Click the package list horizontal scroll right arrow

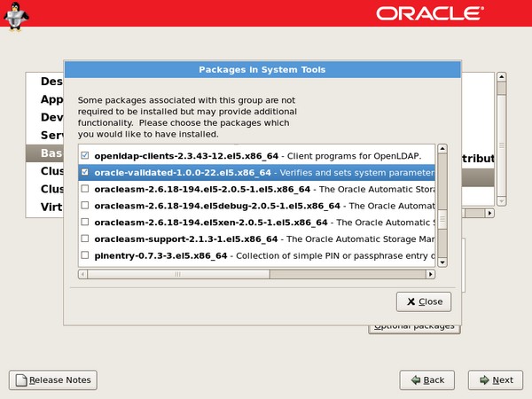[x=431, y=274]
